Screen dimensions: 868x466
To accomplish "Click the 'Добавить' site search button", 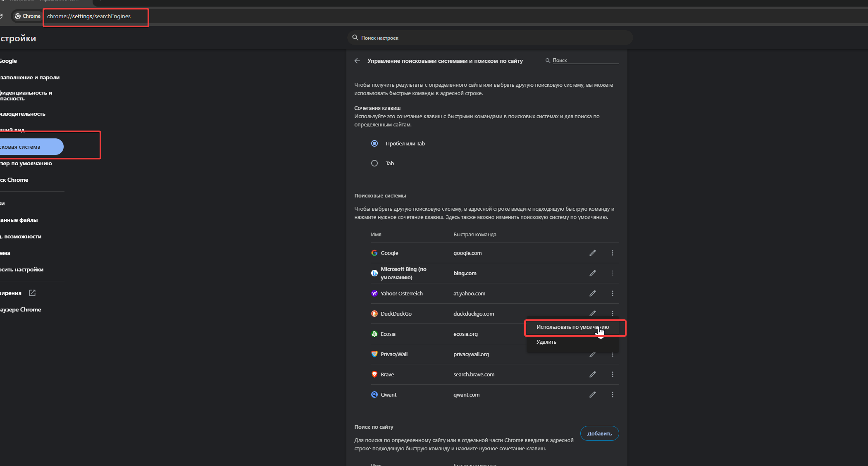I will coord(599,433).
